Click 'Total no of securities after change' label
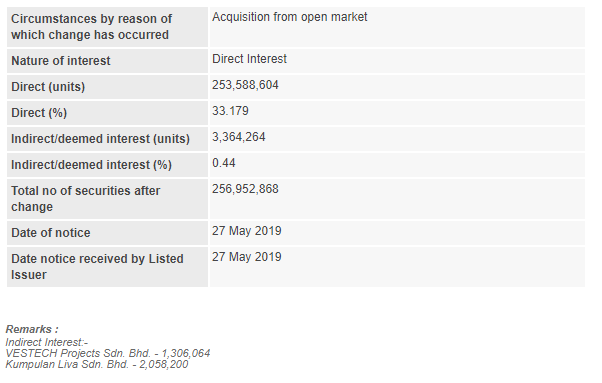Image resolution: width=602 pixels, height=383 pixels. 86,199
